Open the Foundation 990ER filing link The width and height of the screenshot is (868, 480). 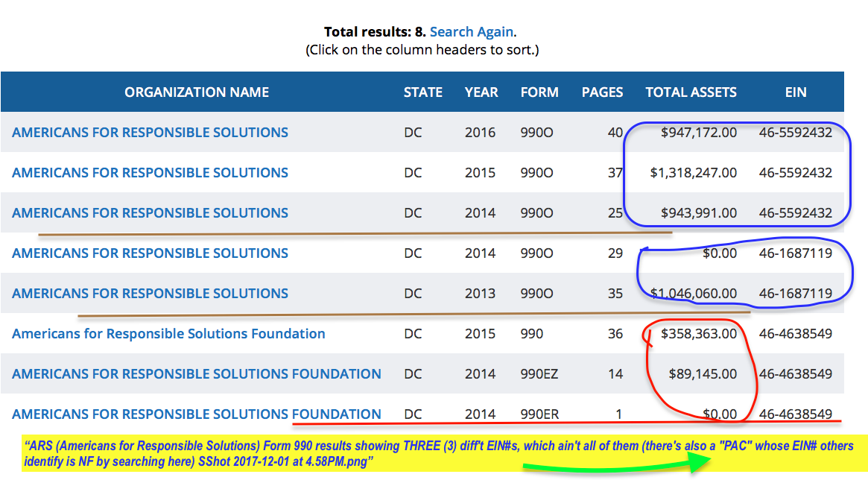197,414
